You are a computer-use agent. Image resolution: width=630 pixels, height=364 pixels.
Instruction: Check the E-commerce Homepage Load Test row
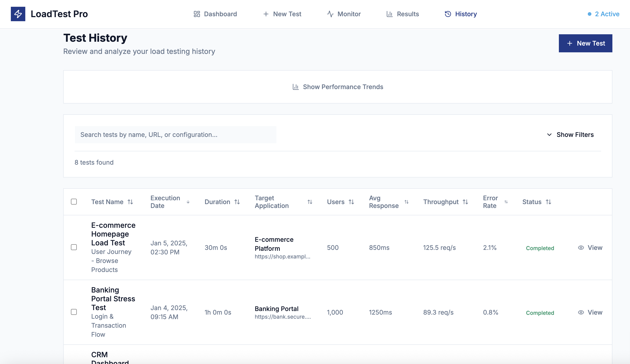(74, 247)
